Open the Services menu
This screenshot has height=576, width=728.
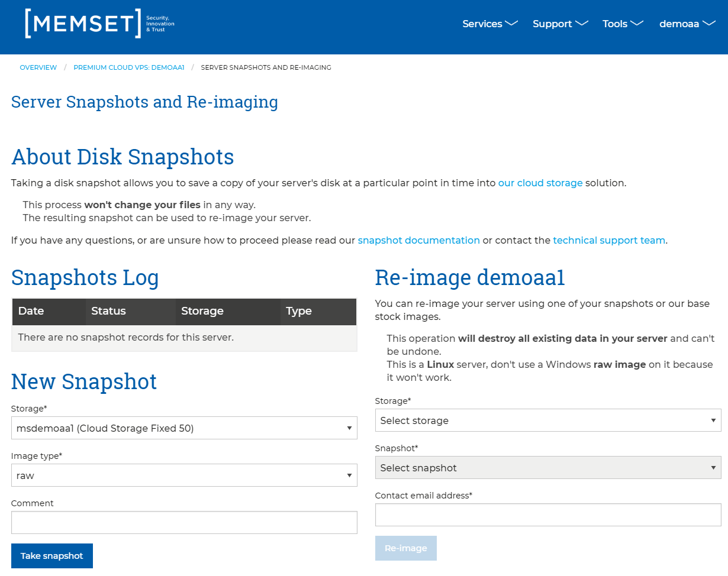click(490, 24)
